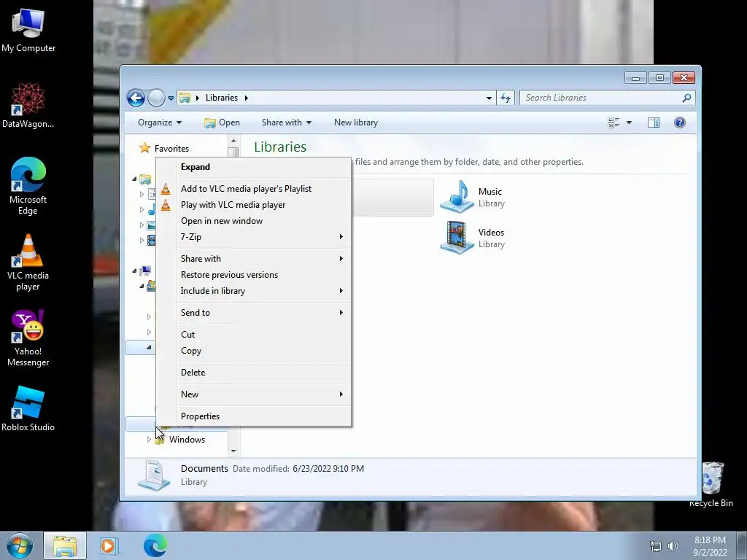Click the New library button

pos(356,122)
